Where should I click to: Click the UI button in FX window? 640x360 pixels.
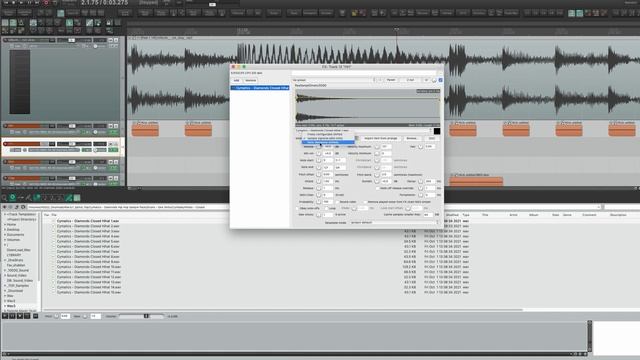tap(427, 80)
